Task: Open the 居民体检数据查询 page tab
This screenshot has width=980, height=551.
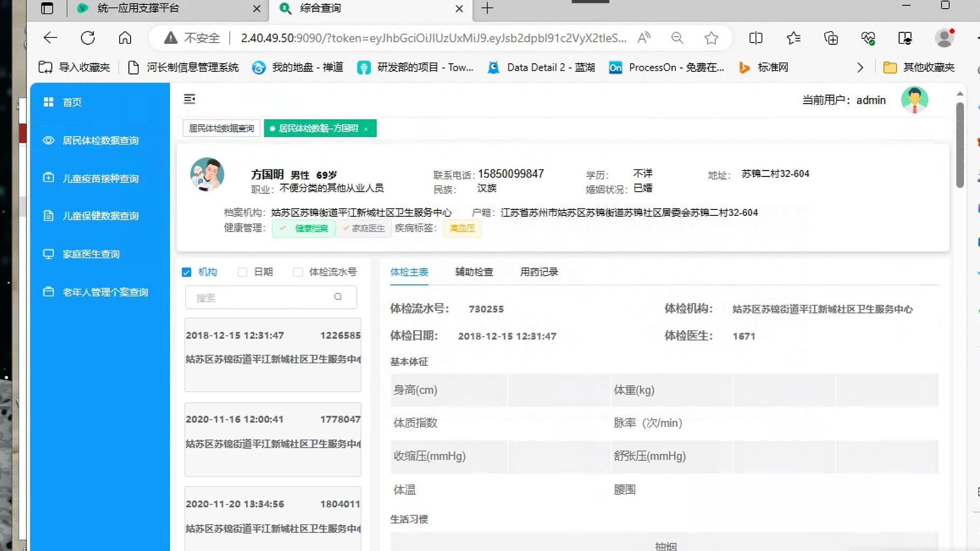Action: click(x=221, y=128)
